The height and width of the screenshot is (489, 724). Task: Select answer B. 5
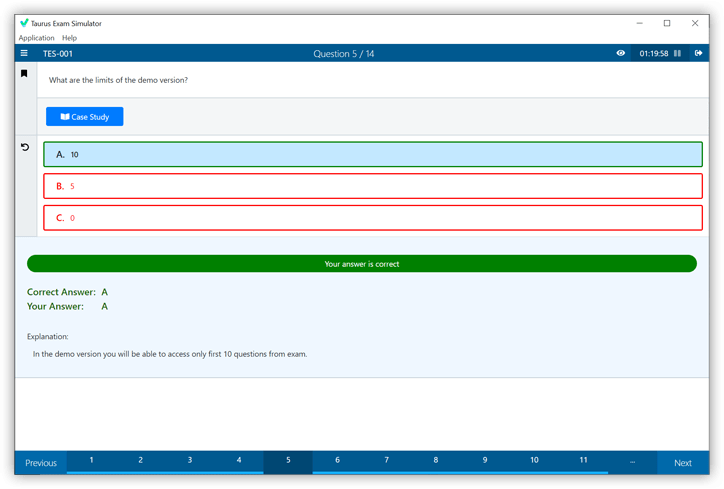tap(373, 186)
